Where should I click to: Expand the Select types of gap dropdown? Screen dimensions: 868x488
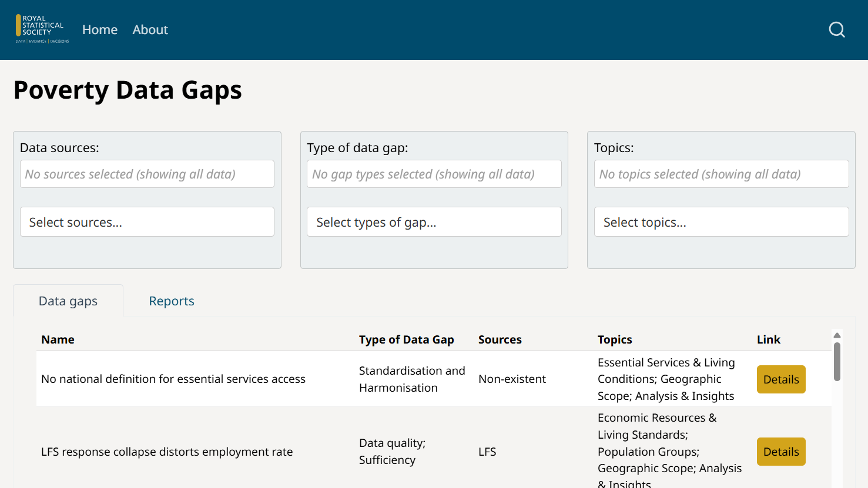click(x=434, y=222)
